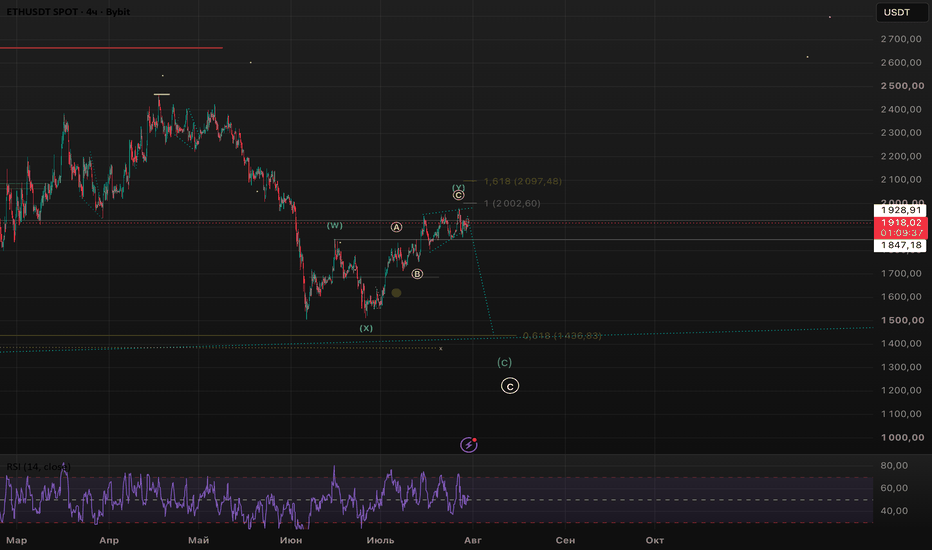The width and height of the screenshot is (932, 550).
Task: Click the 1847,18 price label on axis
Action: click(x=900, y=246)
